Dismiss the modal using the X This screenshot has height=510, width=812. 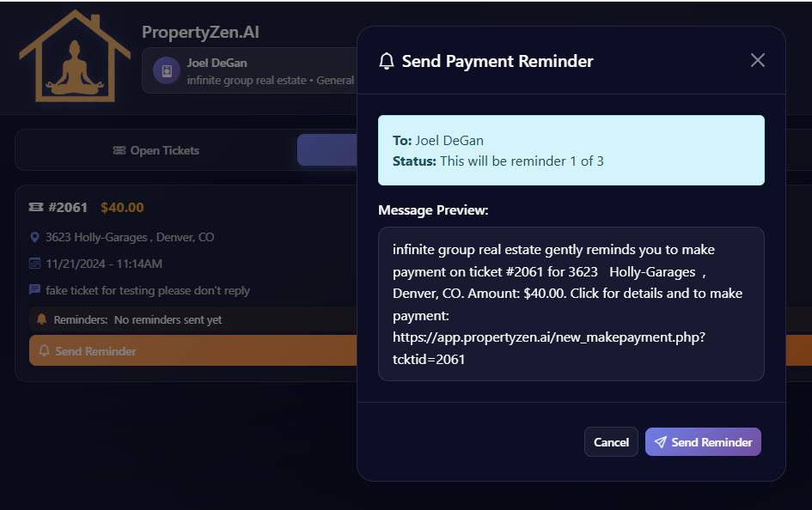pyautogui.click(x=757, y=60)
